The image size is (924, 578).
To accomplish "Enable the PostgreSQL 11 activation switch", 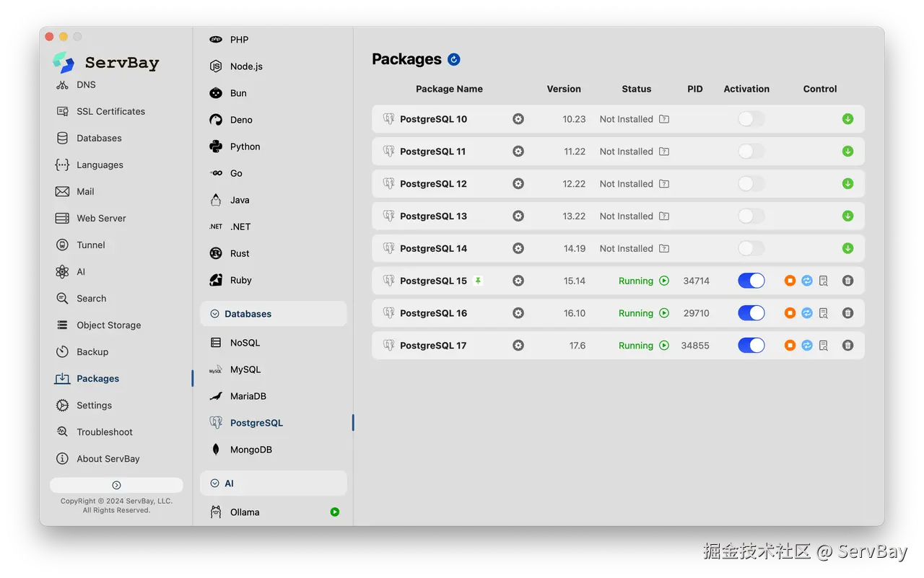I will [x=751, y=152].
